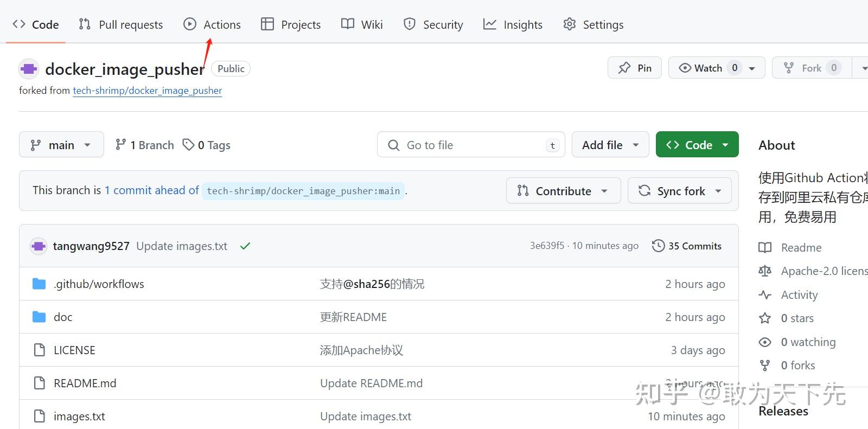This screenshot has width=868, height=429.
Task: Open the docker_image_pusher repository title link
Action: 125,69
